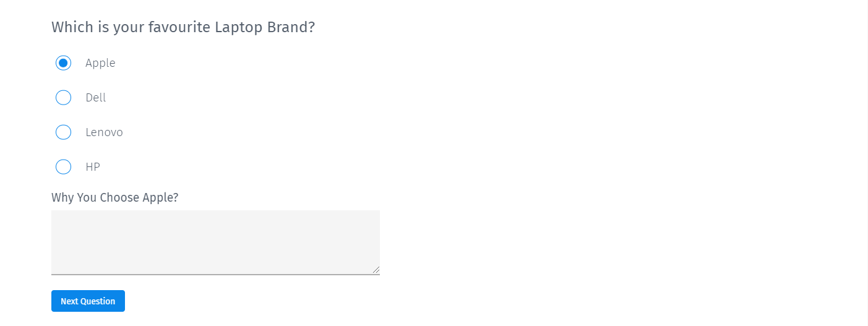The height and width of the screenshot is (326, 868).
Task: Click the empty circle beside Dell
Action: pyautogui.click(x=63, y=98)
